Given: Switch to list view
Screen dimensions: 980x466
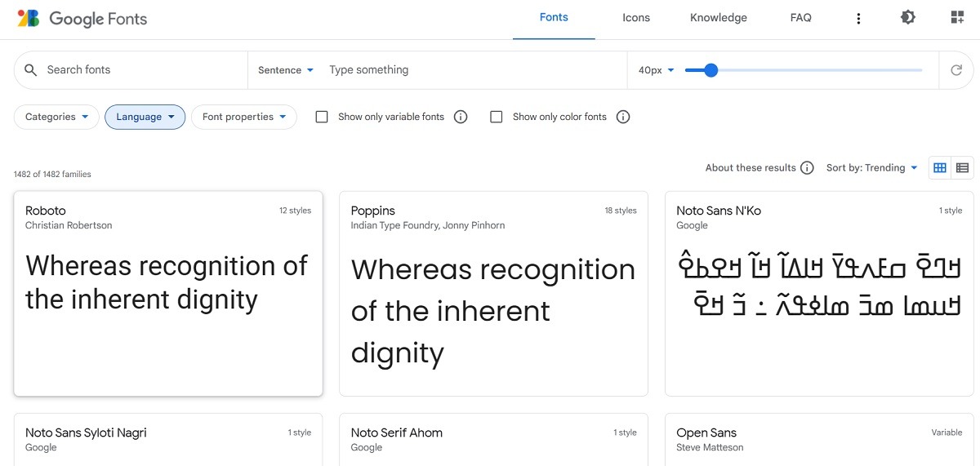Looking at the screenshot, I should 962,168.
